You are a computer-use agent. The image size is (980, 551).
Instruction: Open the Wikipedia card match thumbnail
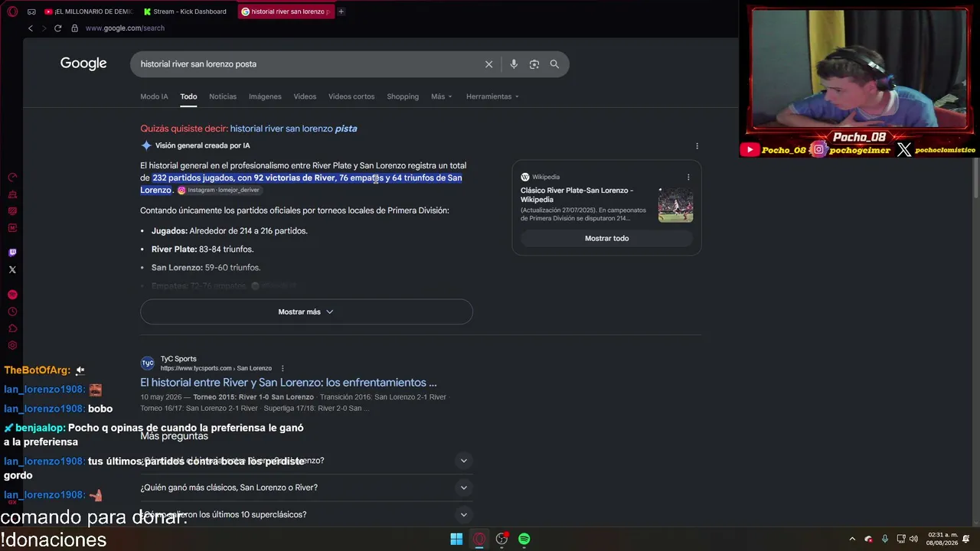point(675,204)
